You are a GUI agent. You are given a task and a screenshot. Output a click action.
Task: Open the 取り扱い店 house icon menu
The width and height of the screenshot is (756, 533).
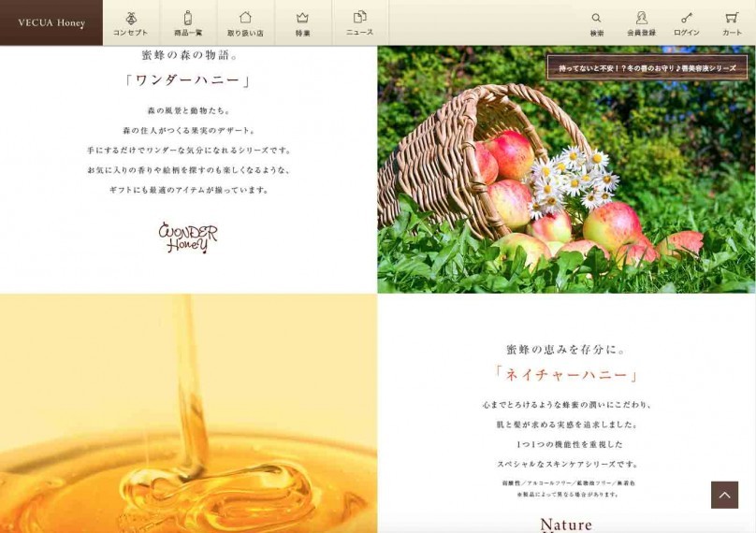tap(245, 23)
